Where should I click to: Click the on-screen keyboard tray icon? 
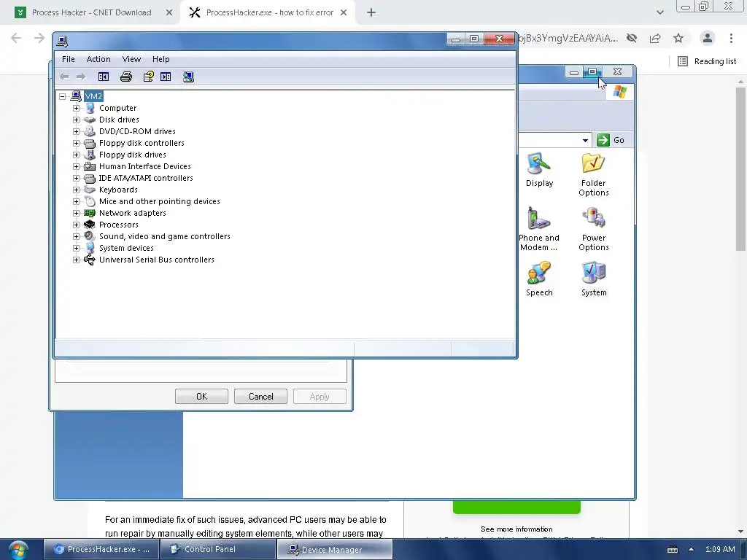click(x=672, y=550)
